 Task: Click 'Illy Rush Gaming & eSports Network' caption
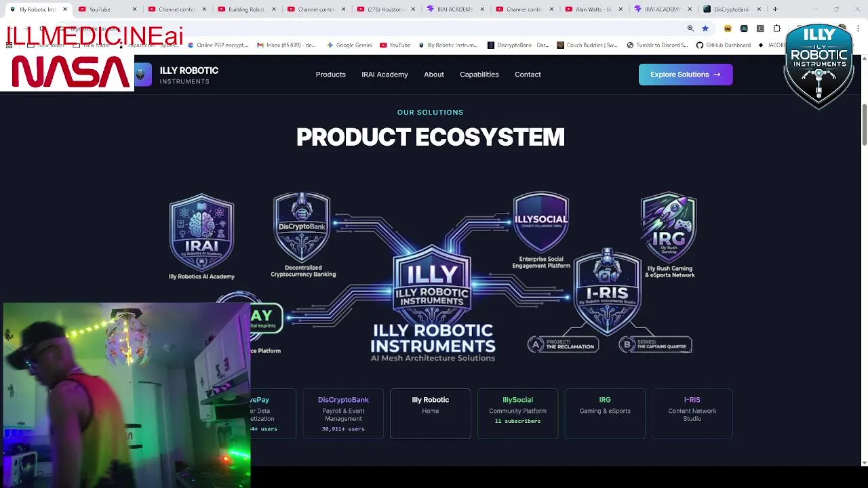[x=670, y=272]
